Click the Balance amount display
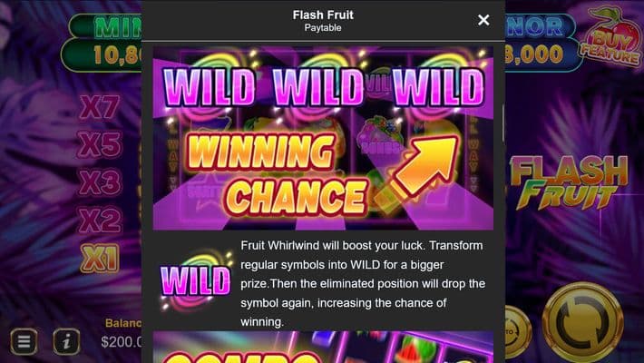 click(x=122, y=341)
